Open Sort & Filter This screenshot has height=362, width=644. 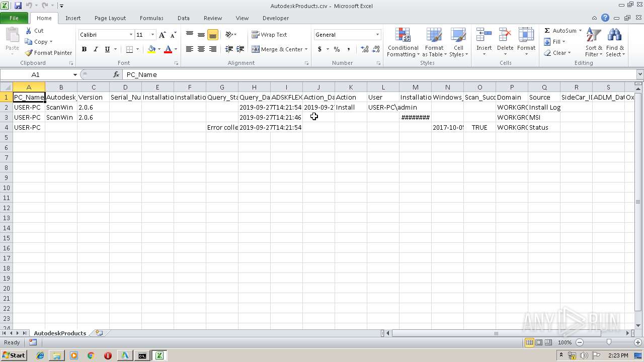click(594, 43)
